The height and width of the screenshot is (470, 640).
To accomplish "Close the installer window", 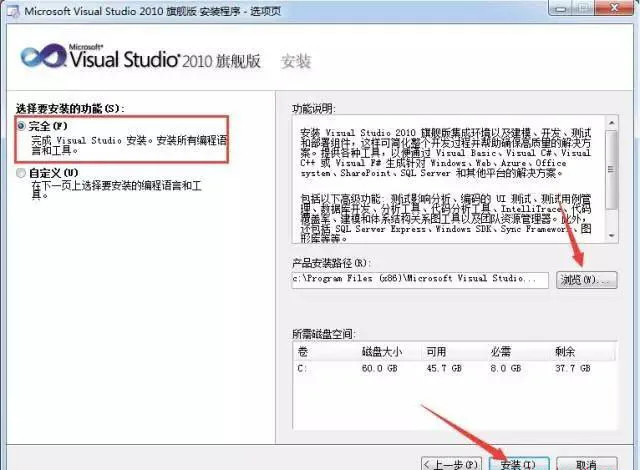I will point(615,8).
